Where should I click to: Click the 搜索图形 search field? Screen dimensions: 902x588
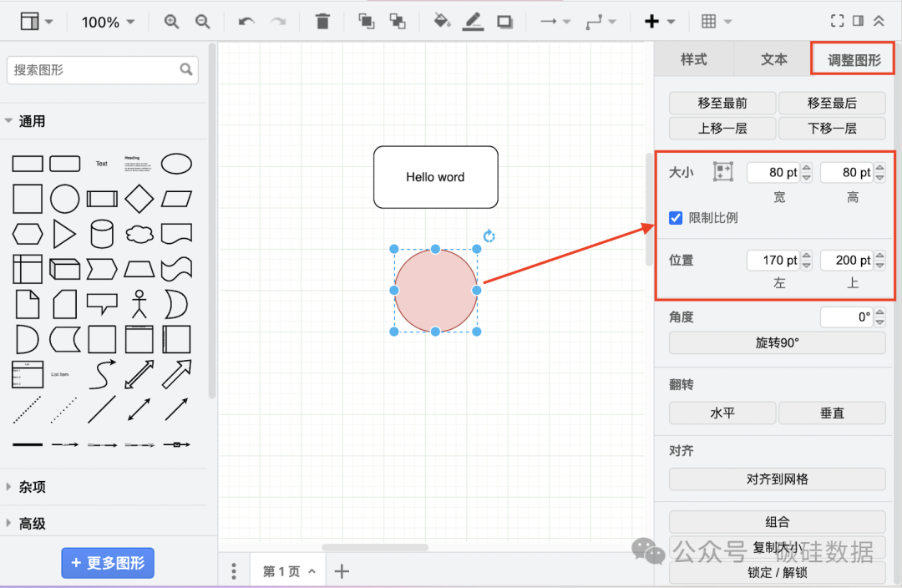pos(94,70)
